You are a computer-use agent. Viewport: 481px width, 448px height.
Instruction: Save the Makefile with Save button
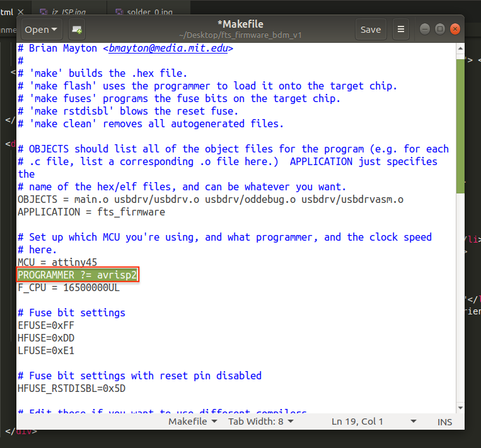point(371,30)
